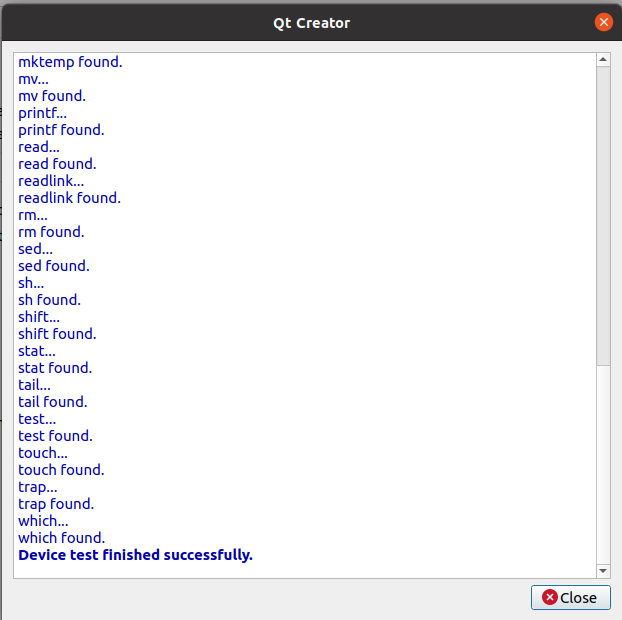622x620 pixels.
Task: Click the "readlink found." output line
Action: tap(69, 198)
